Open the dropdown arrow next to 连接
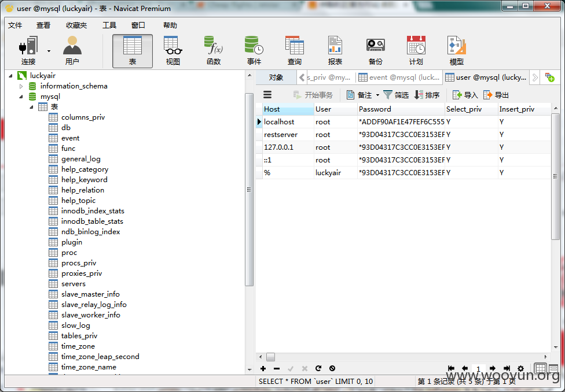Screen dimensions: 565x392 49,51
